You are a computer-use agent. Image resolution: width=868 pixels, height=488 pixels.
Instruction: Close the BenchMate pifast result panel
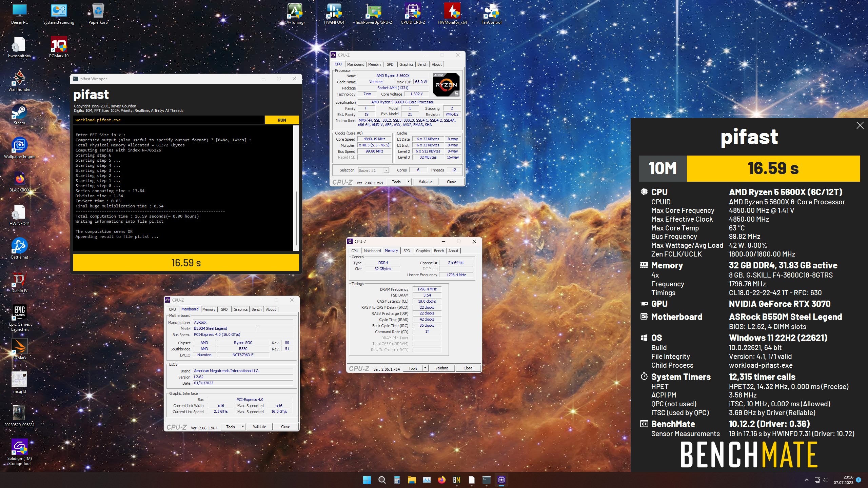coord(860,125)
